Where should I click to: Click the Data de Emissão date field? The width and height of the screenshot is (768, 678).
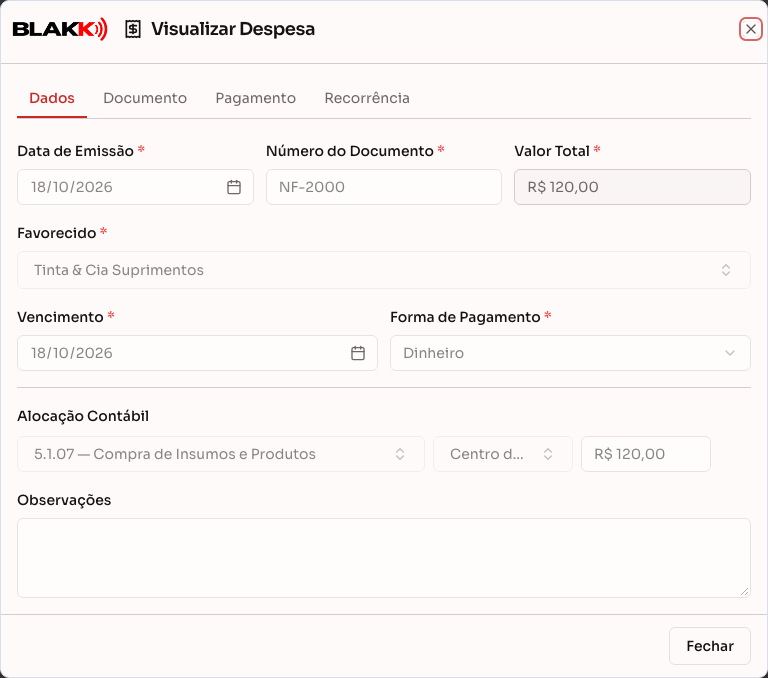point(135,187)
